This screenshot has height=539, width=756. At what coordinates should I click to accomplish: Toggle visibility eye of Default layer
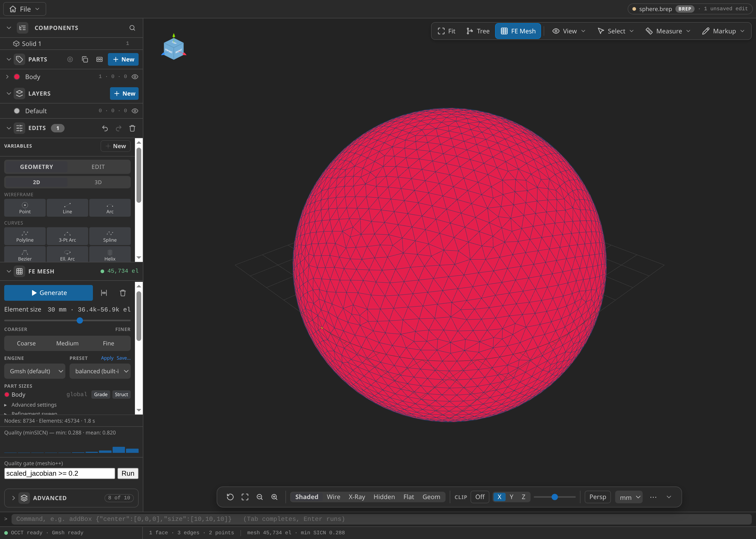[x=135, y=111]
